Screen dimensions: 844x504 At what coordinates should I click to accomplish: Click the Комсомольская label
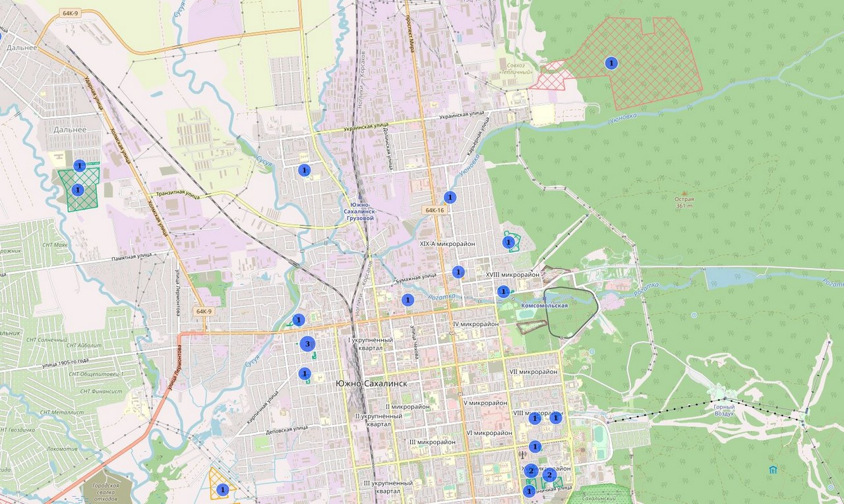pyautogui.click(x=544, y=306)
